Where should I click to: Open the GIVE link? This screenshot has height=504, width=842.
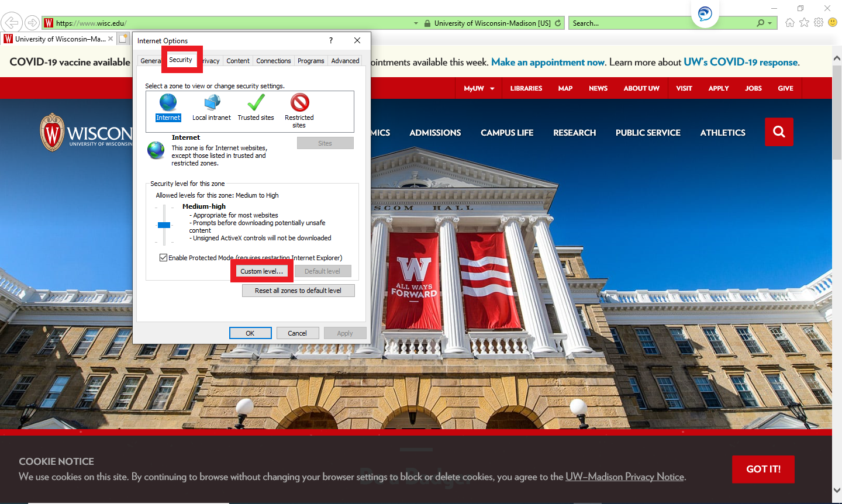[785, 88]
